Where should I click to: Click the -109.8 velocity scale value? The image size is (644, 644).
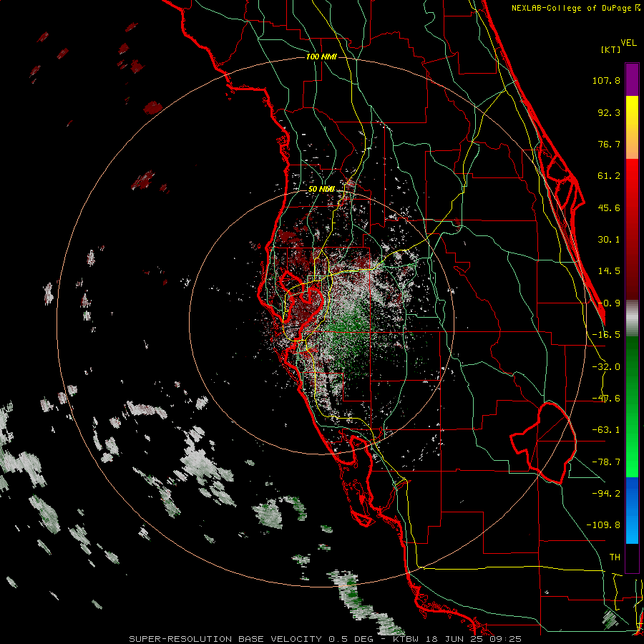coord(603,525)
